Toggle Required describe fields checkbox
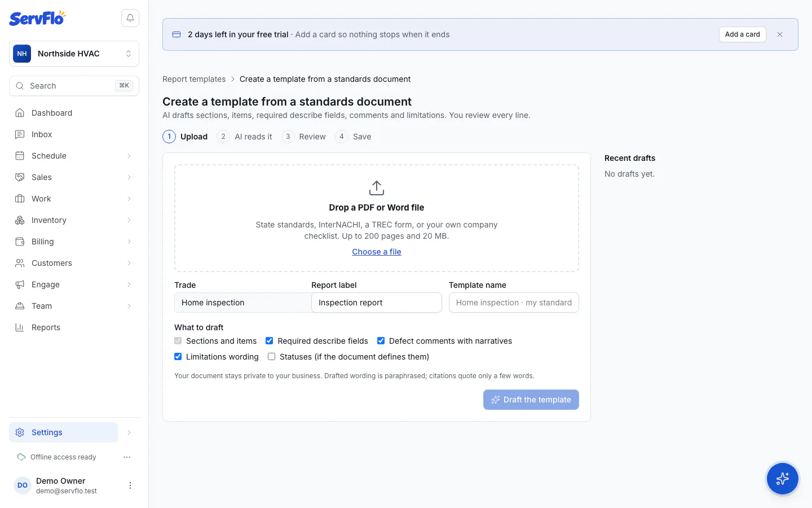 [270, 341]
